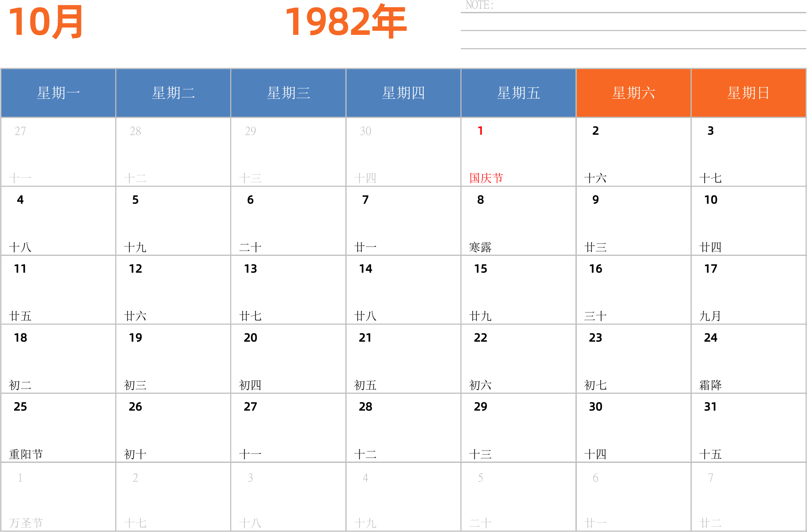This screenshot has height=532, width=807.
Task: Select October 25 cell labeled 重阳节
Action: (58, 428)
